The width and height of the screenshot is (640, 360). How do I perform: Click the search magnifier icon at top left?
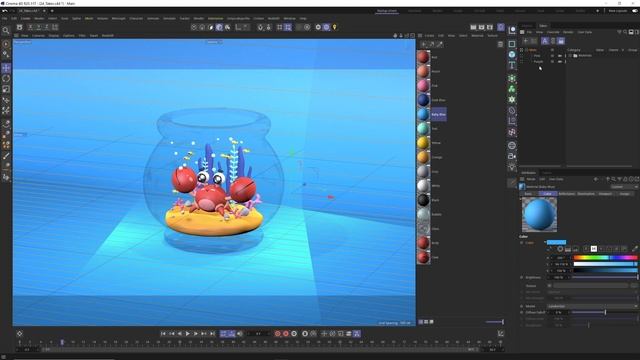click(x=6, y=30)
